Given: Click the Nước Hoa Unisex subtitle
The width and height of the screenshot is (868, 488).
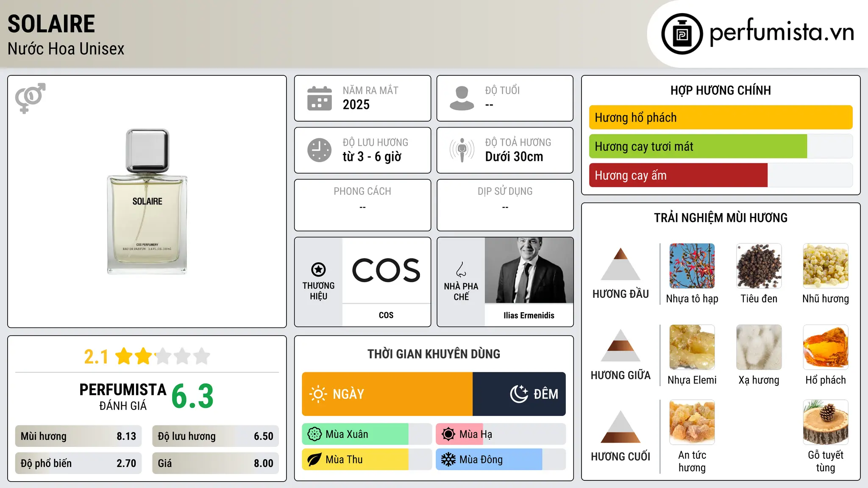Looking at the screenshot, I should 66,49.
